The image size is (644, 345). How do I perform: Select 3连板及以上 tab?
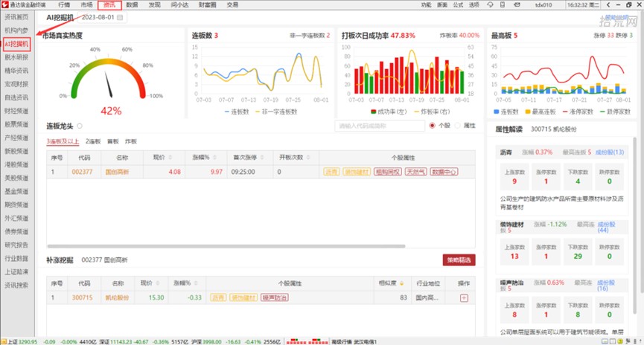point(63,141)
